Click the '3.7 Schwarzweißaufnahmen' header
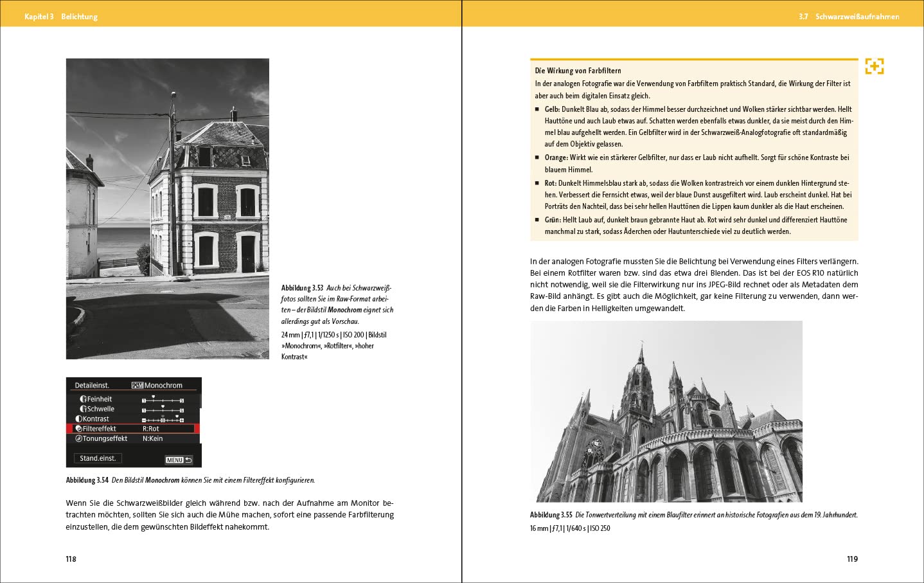The width and height of the screenshot is (924, 583). (849, 17)
